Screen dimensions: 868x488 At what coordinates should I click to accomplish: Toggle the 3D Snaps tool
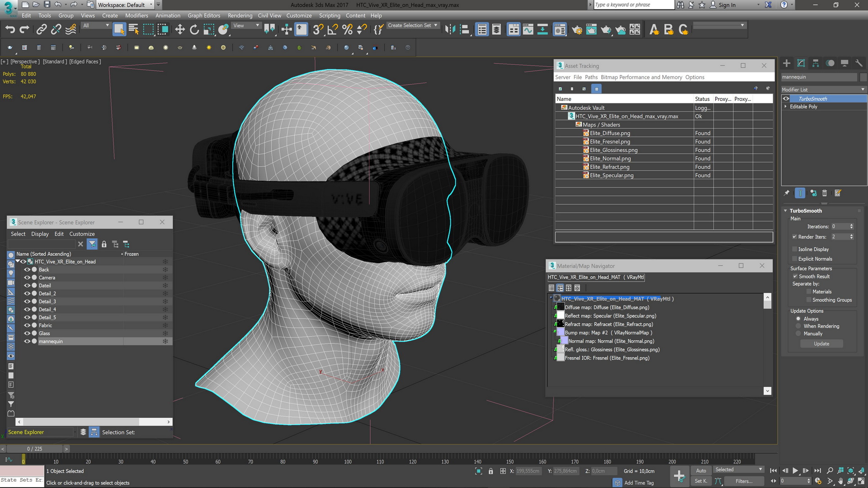(x=318, y=29)
